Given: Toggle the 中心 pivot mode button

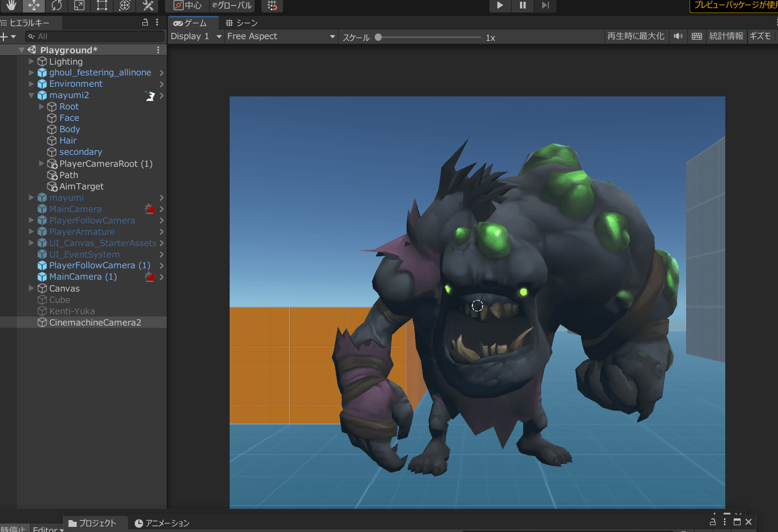Looking at the screenshot, I should tap(188, 6).
